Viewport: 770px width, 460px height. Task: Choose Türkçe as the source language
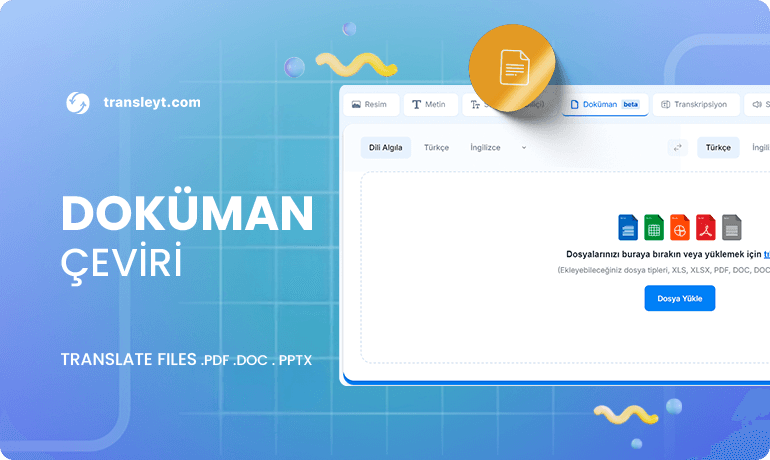[x=436, y=148]
